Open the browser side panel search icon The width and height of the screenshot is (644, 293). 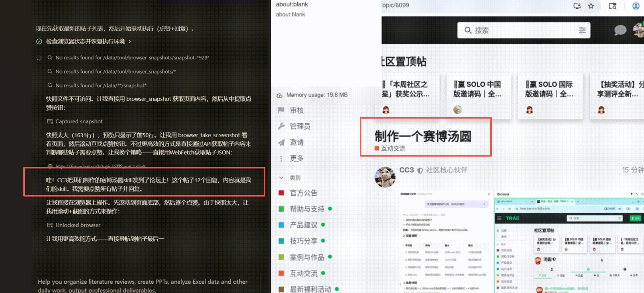point(612,6)
